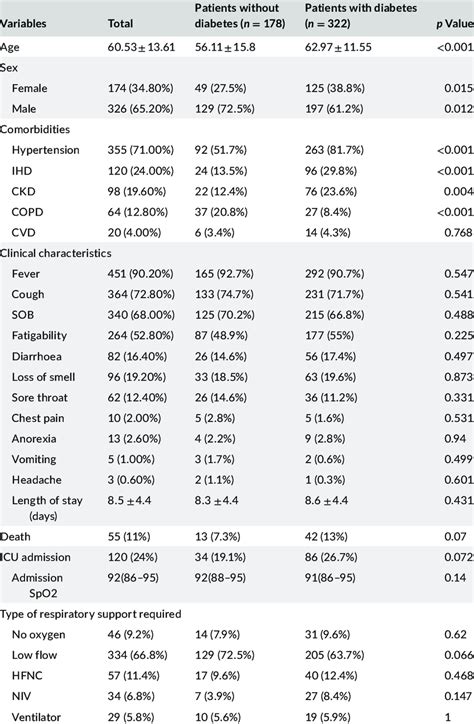Select the Loss of smell row label

[43, 377]
